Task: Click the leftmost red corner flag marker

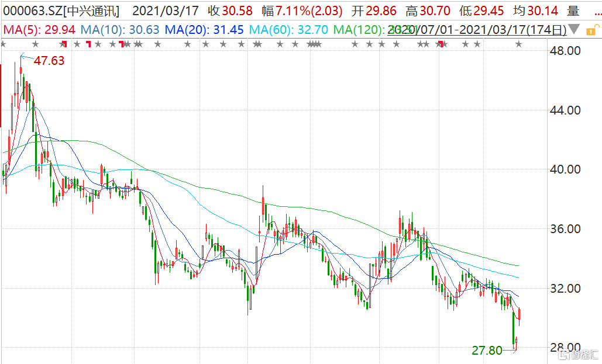Action: click(x=64, y=44)
